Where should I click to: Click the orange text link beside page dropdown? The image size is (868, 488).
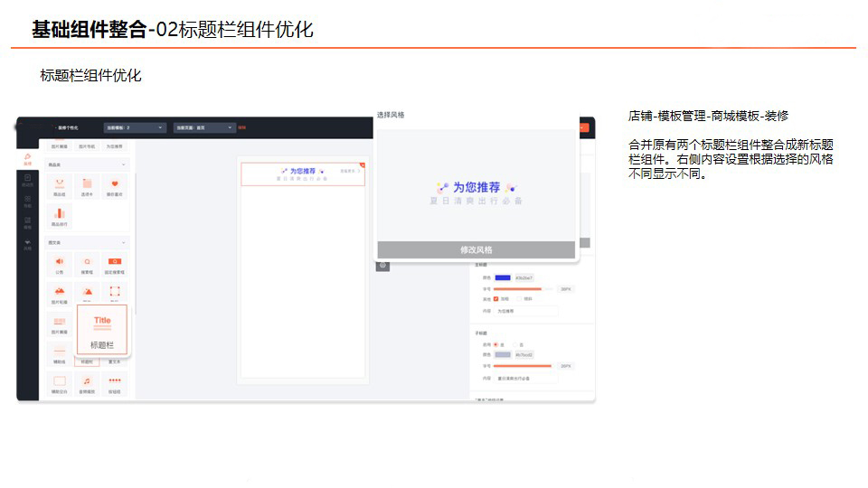pyautogui.click(x=242, y=127)
